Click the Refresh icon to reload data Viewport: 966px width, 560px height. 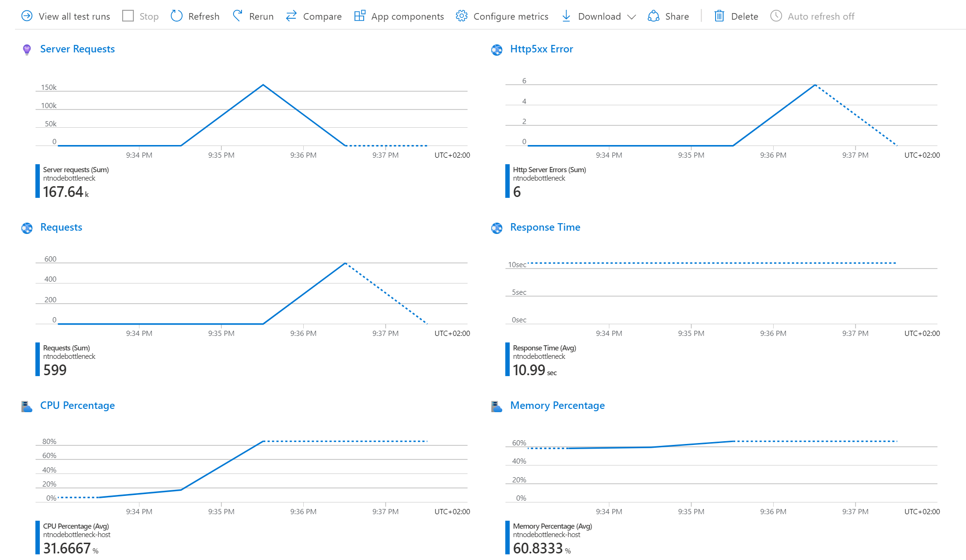[x=176, y=15]
